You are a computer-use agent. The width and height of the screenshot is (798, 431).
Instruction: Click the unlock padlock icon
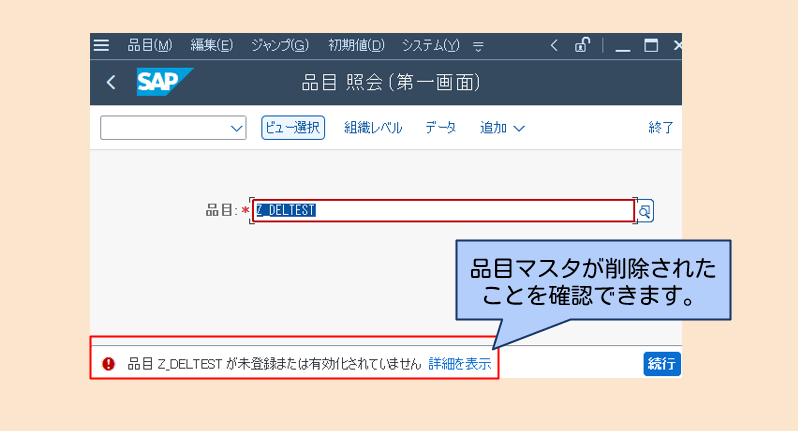pos(582,45)
